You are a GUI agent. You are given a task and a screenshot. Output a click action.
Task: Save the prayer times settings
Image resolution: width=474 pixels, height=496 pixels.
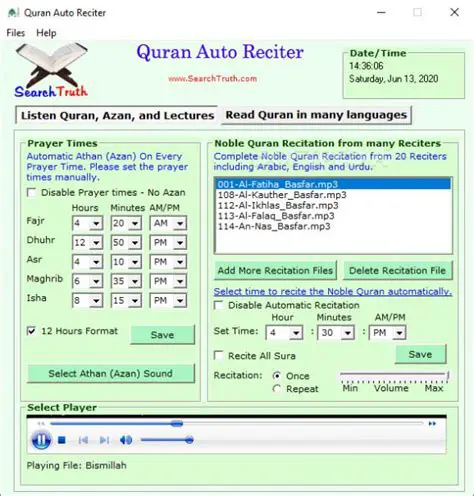coord(162,335)
